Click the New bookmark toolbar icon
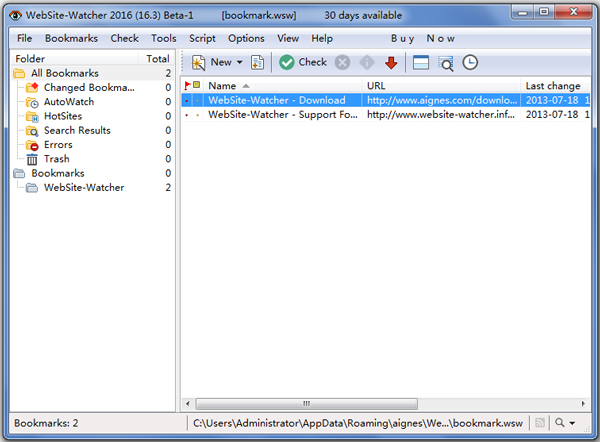The height and width of the screenshot is (442, 600). point(198,63)
